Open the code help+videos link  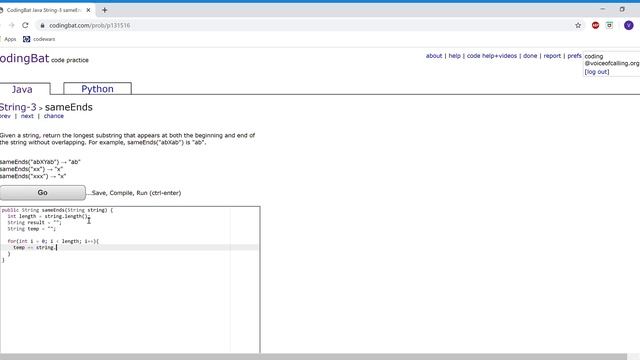coord(492,56)
